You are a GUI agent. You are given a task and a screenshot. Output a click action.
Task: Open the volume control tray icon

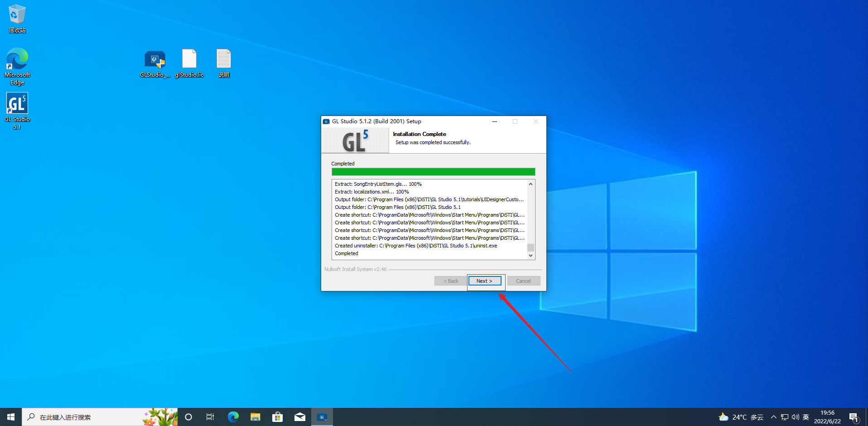pyautogui.click(x=796, y=417)
